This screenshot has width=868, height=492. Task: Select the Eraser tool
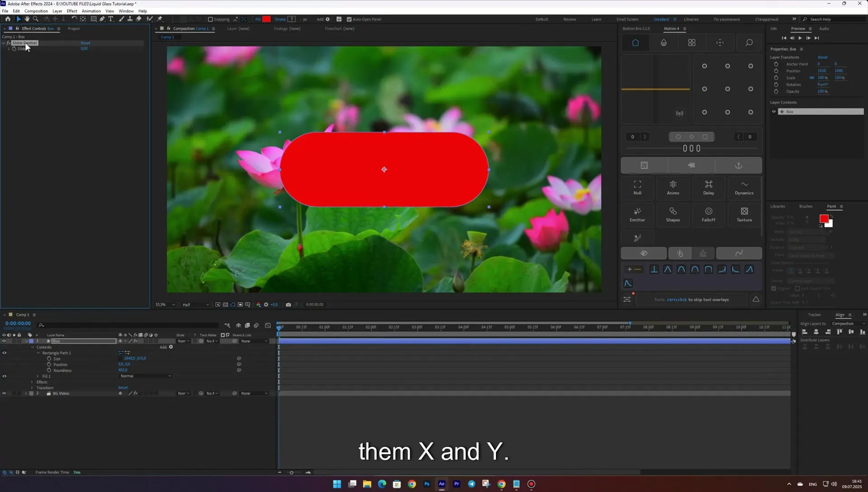point(139,19)
